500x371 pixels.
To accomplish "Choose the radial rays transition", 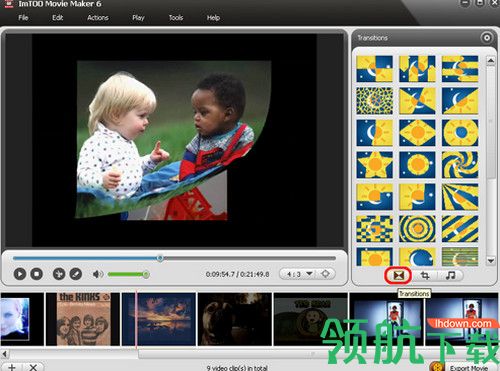I will coord(460,197).
